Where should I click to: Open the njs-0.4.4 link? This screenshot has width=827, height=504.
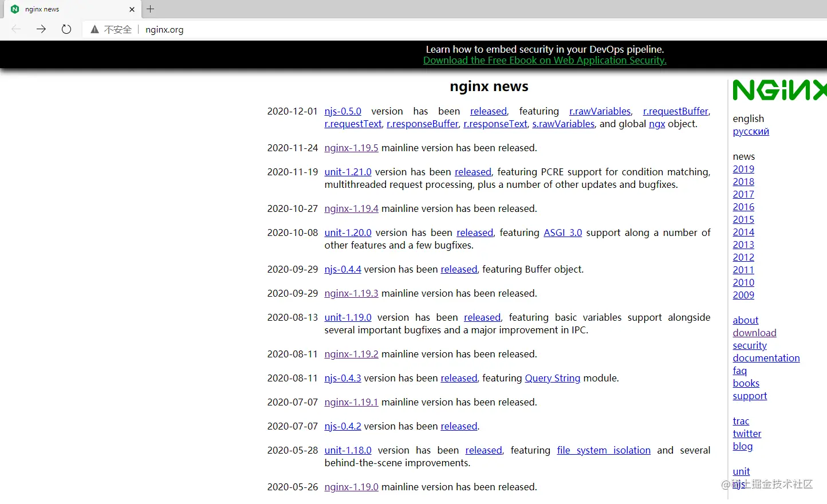[x=342, y=270]
